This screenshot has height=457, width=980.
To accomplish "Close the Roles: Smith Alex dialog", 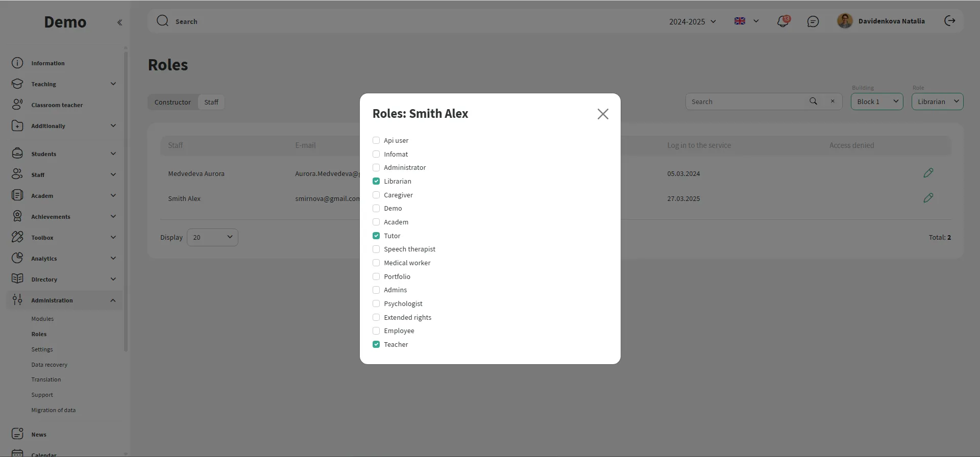I will tap(603, 114).
